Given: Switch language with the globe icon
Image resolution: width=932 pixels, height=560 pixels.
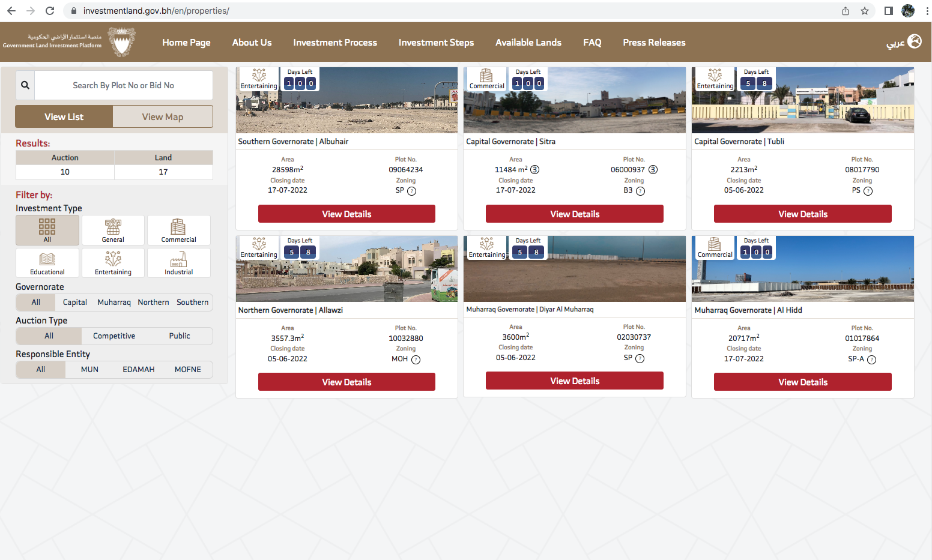Looking at the screenshot, I should [914, 41].
